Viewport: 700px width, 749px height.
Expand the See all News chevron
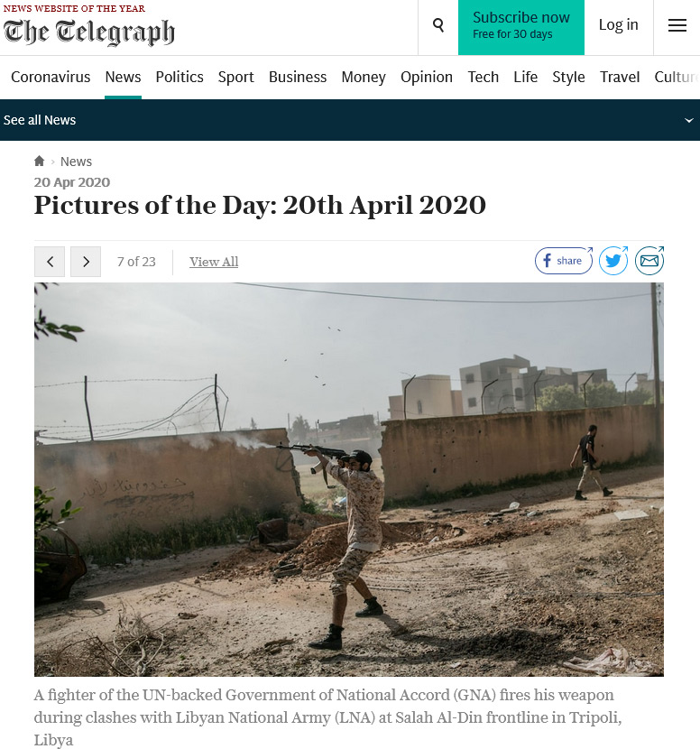coord(688,120)
